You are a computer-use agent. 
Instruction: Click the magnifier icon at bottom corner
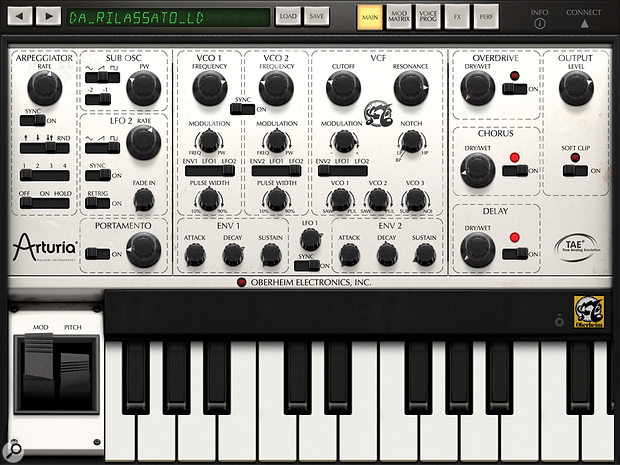point(14,450)
